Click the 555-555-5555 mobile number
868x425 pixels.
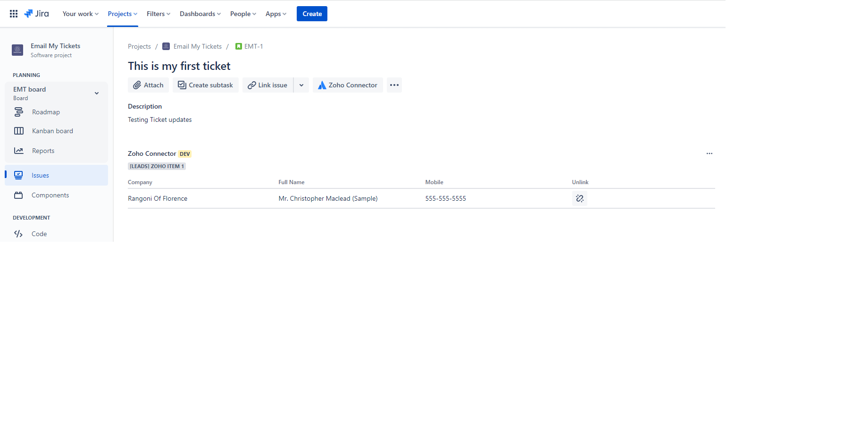[445, 198]
